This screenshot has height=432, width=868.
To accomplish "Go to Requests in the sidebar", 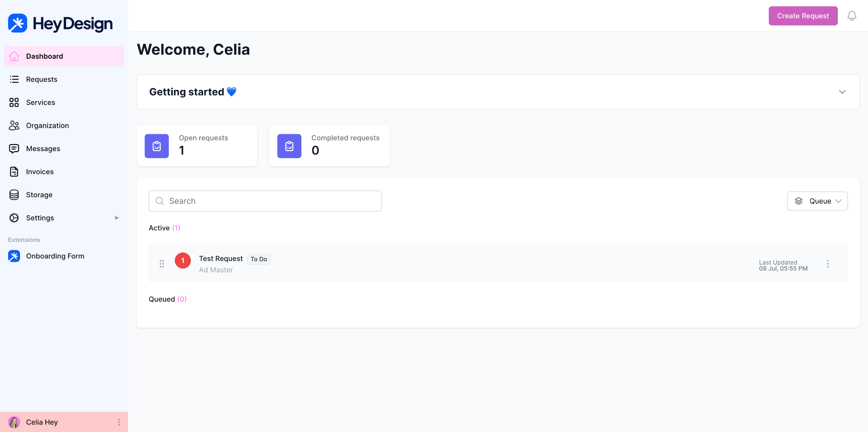I will pyautogui.click(x=41, y=79).
